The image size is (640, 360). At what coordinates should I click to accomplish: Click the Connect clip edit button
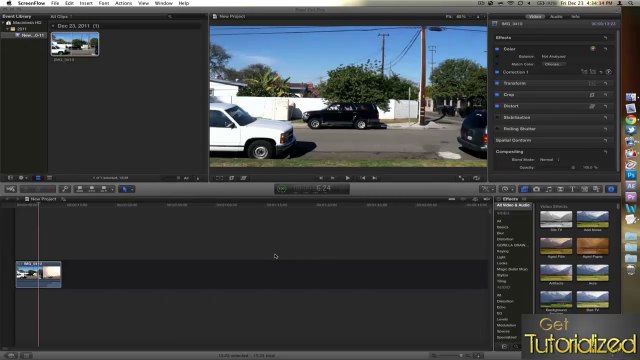pos(80,189)
